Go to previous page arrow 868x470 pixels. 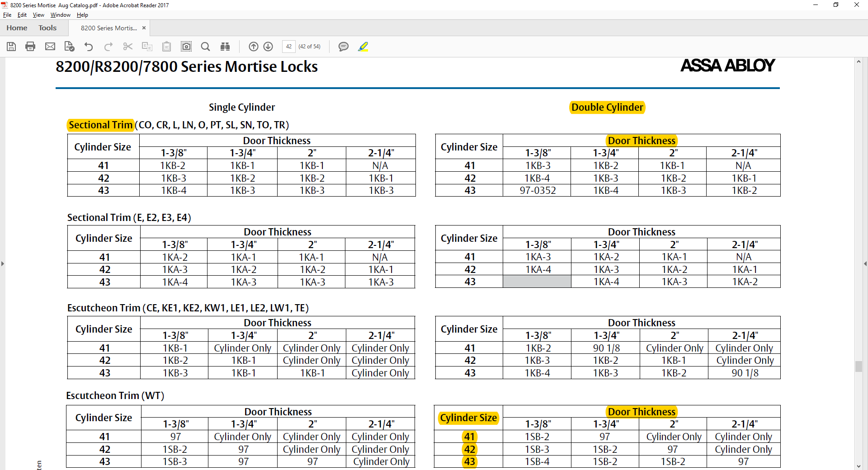254,47
